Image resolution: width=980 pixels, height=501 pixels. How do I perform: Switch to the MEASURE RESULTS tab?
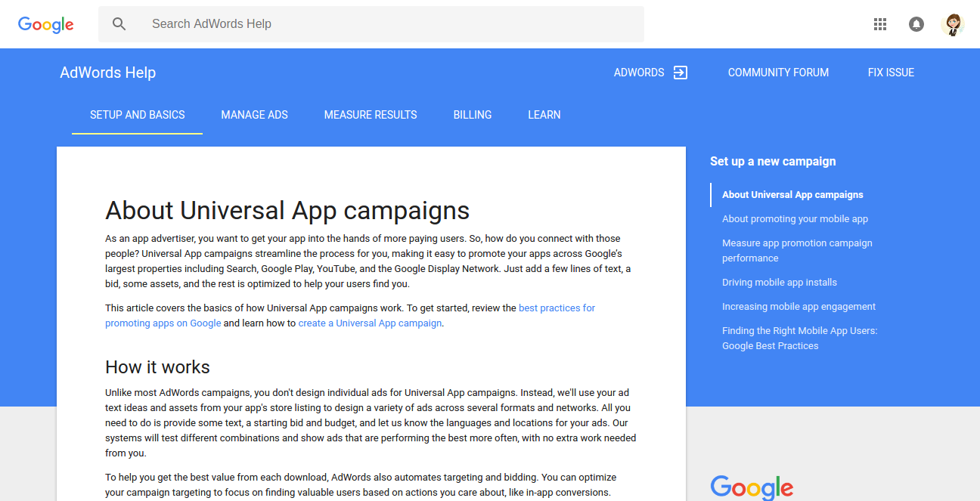click(x=371, y=115)
